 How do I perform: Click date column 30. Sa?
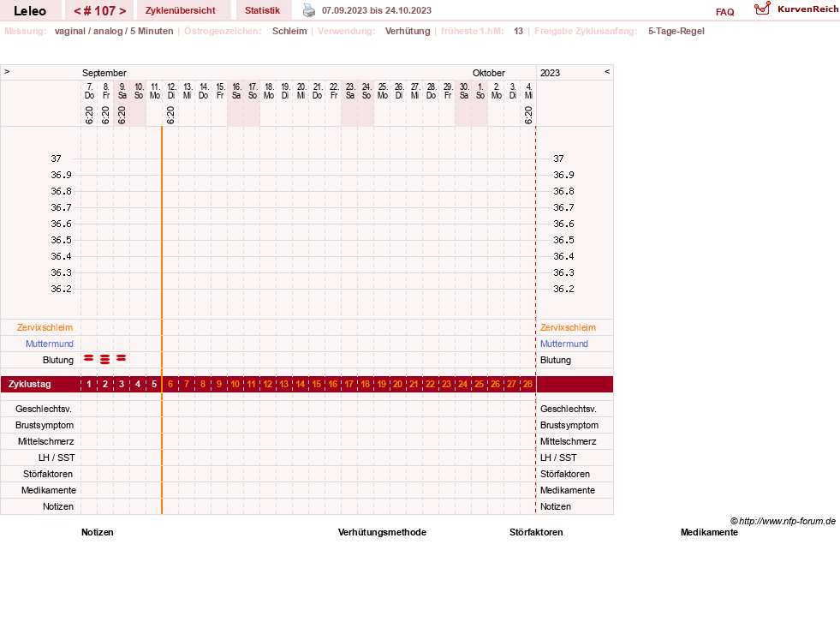[464, 91]
